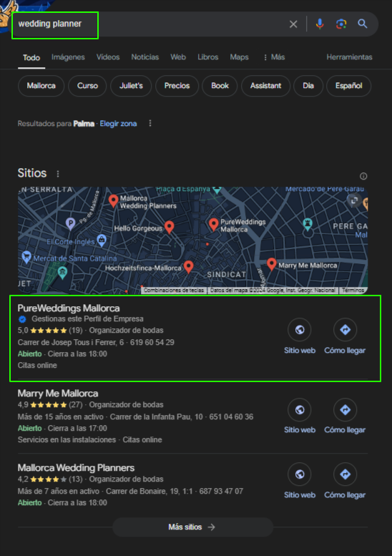The width and height of the screenshot is (392, 556).
Task: Open the Maps tab
Action: pyautogui.click(x=239, y=57)
